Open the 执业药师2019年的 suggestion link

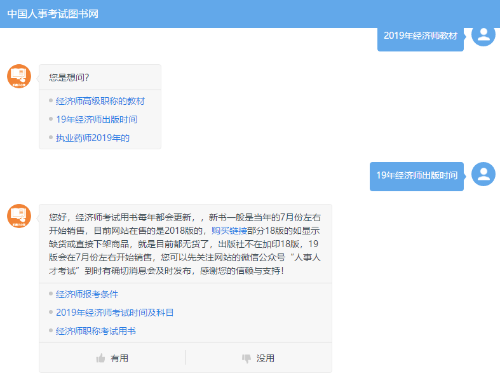(x=93, y=138)
